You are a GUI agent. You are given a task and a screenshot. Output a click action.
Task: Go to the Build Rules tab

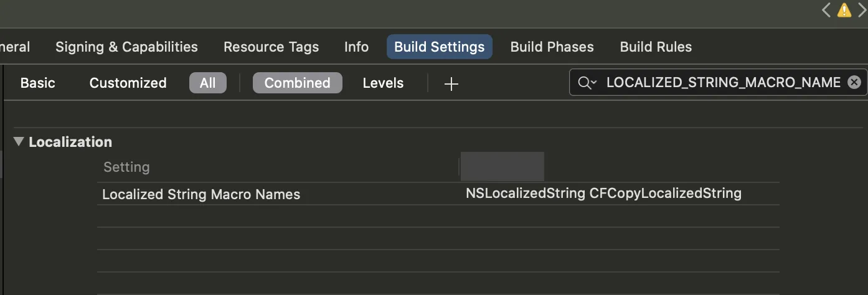[x=656, y=47]
